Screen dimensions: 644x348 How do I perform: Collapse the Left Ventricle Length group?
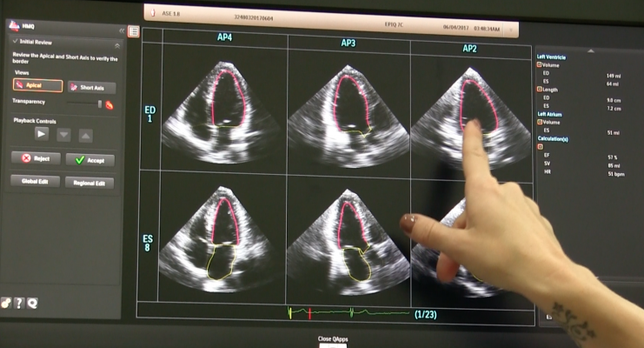click(540, 90)
